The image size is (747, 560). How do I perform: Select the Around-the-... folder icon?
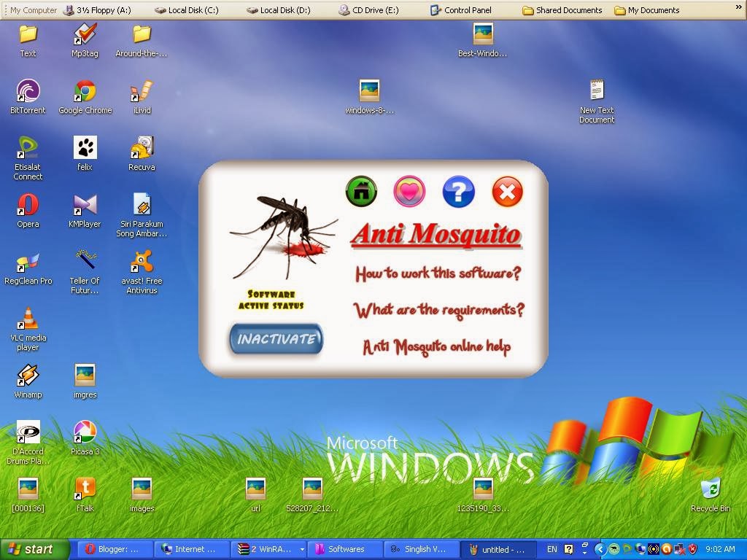pyautogui.click(x=142, y=41)
